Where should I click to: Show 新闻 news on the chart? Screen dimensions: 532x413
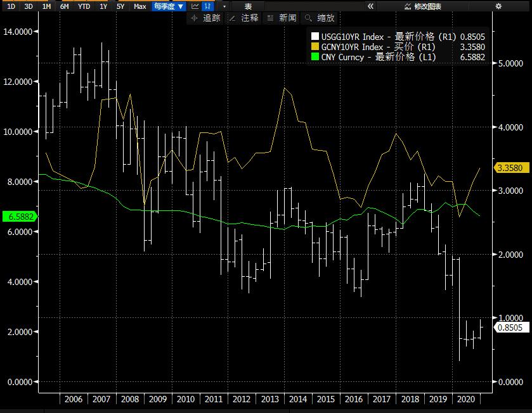282,18
